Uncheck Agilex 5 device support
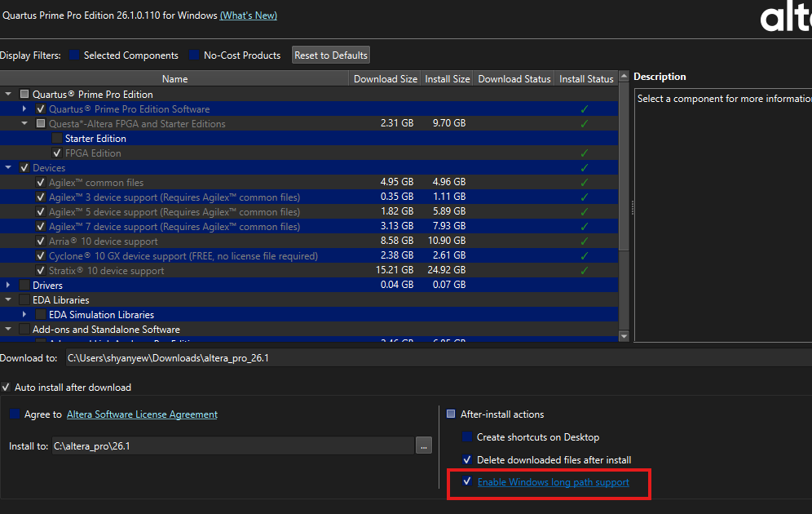 pos(41,211)
